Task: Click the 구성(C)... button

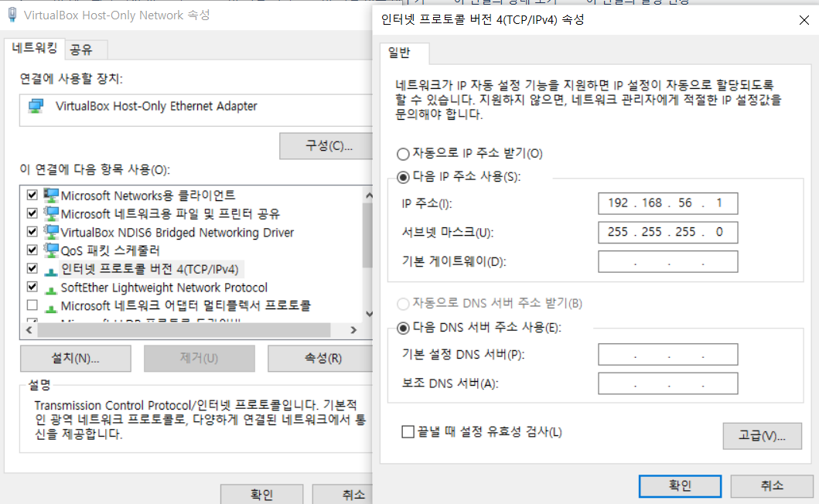Action: [x=326, y=146]
